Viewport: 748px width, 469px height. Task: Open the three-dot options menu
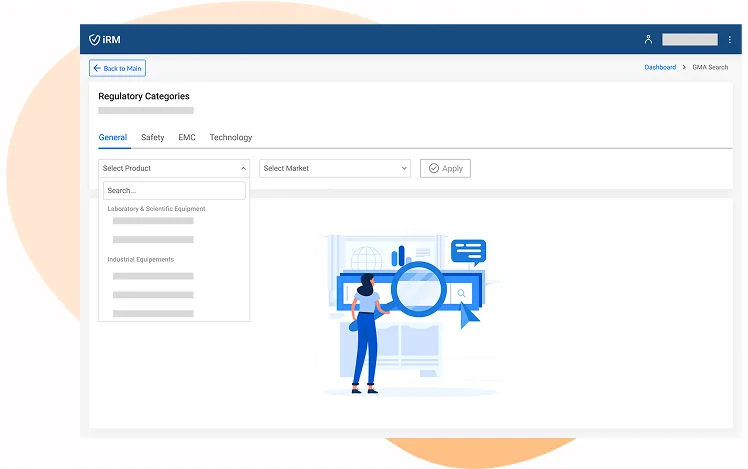tap(729, 40)
